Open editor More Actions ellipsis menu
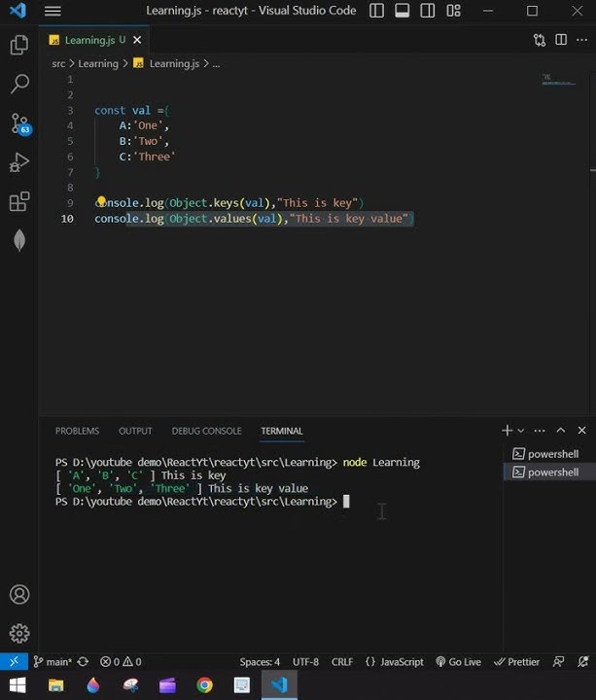The width and height of the screenshot is (596, 700). (x=581, y=40)
